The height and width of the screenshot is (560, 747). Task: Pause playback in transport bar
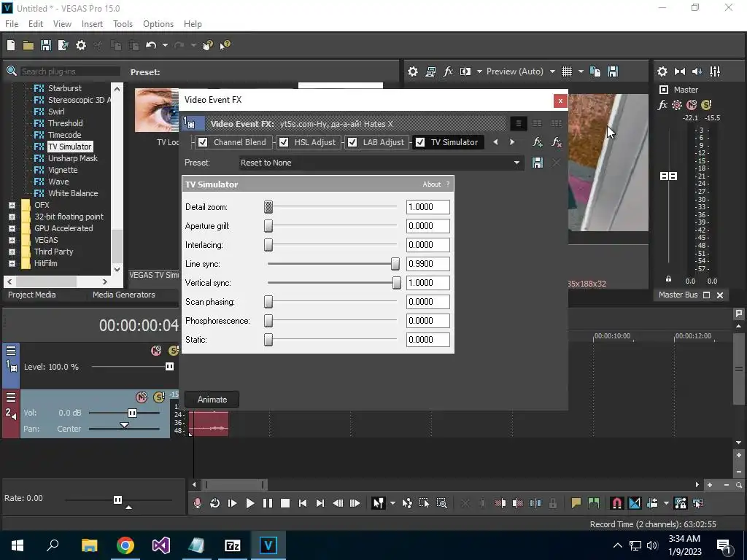[267, 503]
